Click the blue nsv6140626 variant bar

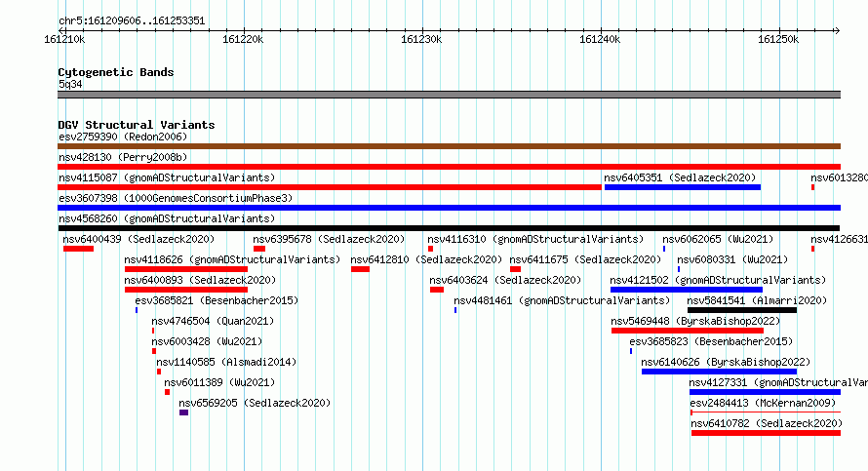coord(719,372)
